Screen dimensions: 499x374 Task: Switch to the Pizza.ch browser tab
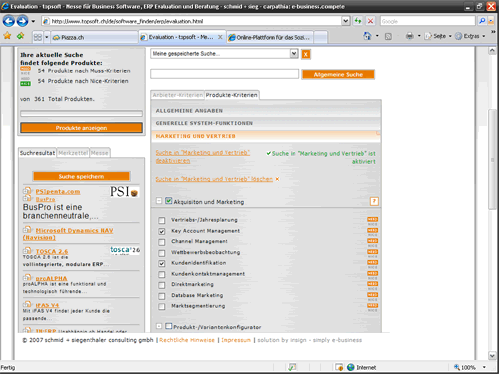point(94,37)
